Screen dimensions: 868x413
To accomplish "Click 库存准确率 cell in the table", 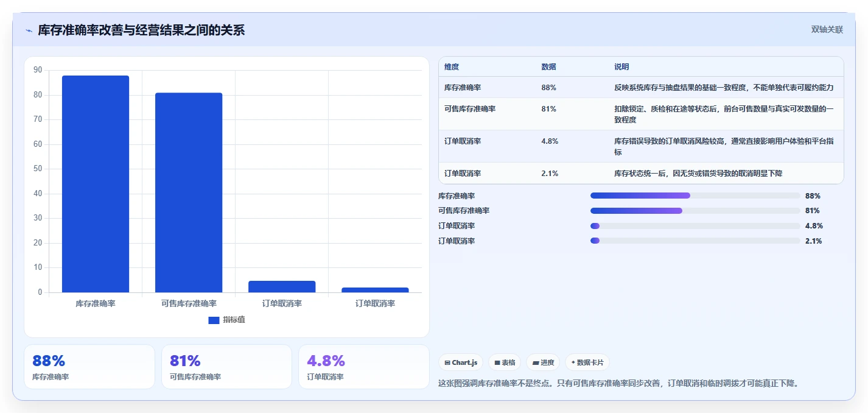I will 463,88.
